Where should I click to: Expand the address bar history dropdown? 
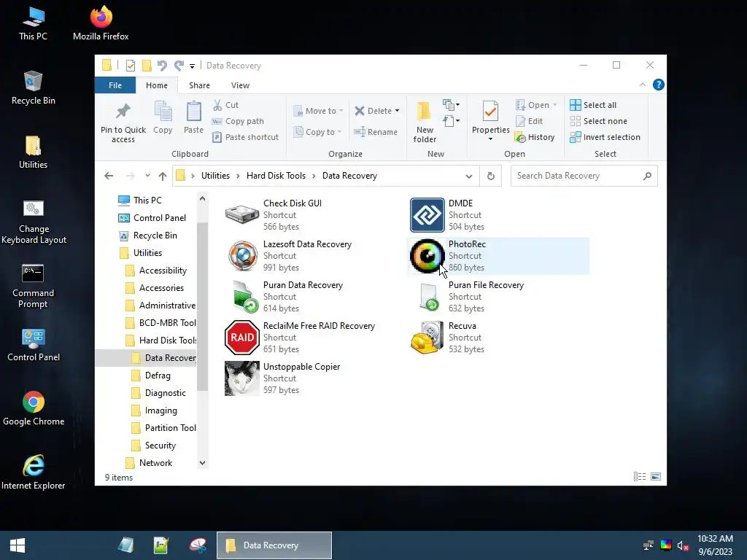[469, 176]
